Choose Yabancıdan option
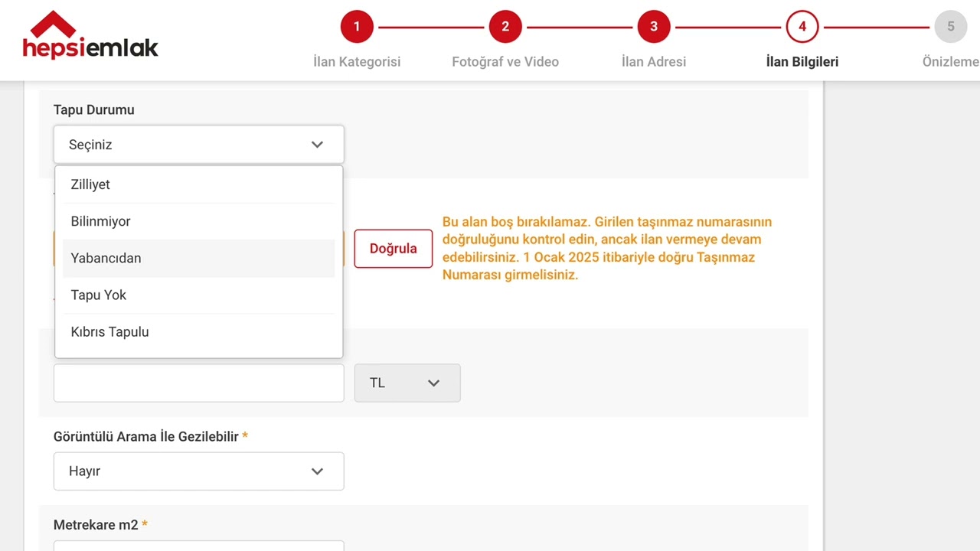This screenshot has height=551, width=980. tap(199, 258)
